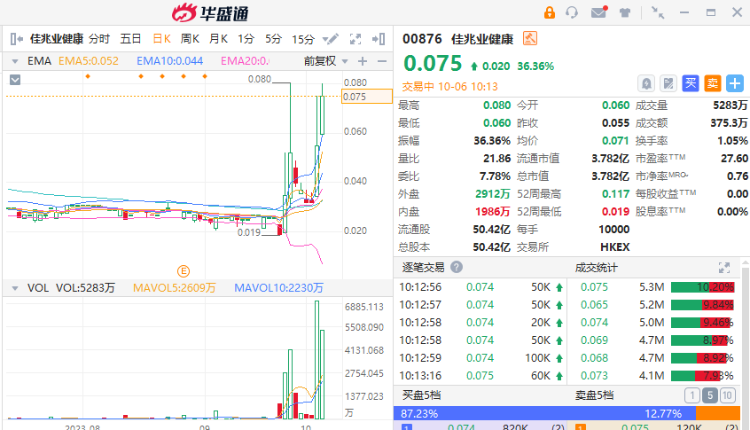Image resolution: width=750 pixels, height=430 pixels.
Task: Open the note edit icon
Action: pyautogui.click(x=668, y=84)
